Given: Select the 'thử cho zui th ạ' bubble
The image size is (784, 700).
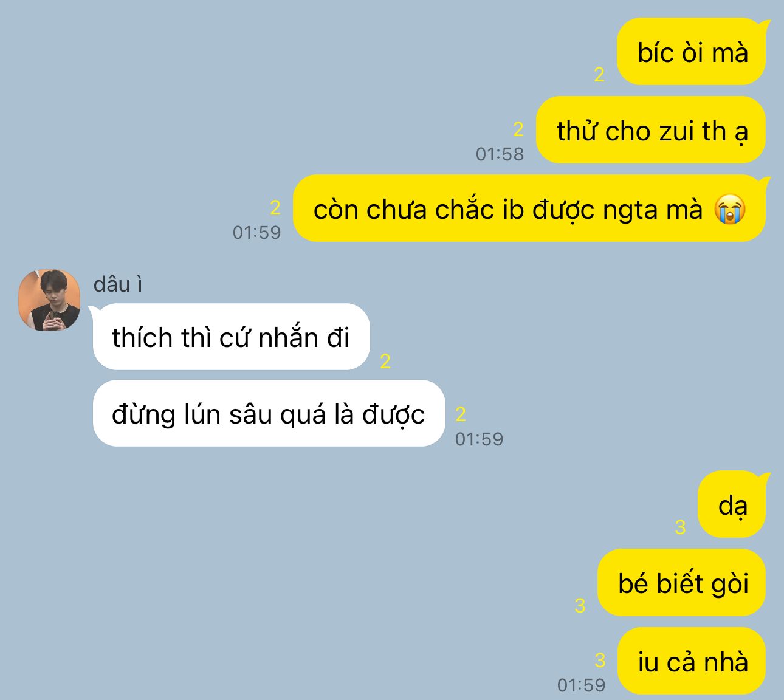Looking at the screenshot, I should pos(651,130).
